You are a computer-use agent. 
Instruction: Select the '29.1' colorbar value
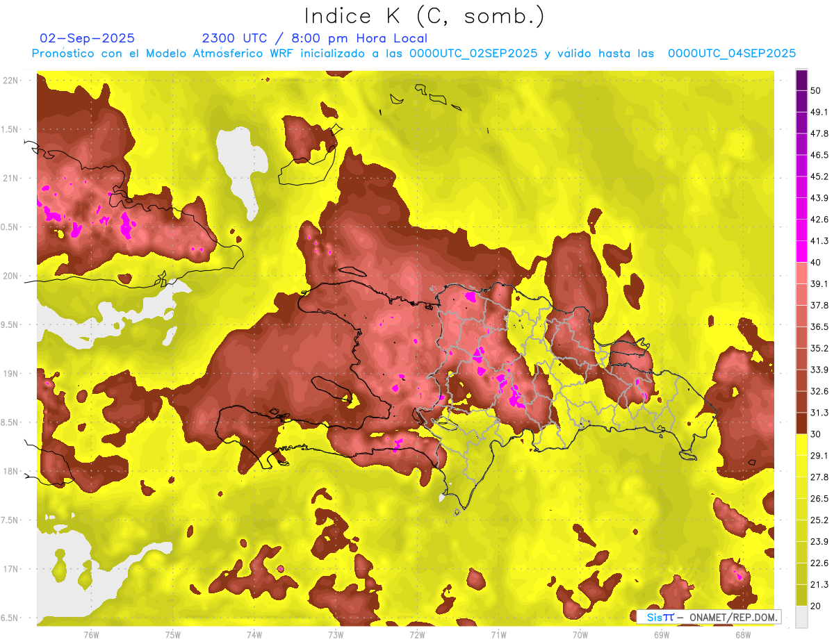coord(819,455)
